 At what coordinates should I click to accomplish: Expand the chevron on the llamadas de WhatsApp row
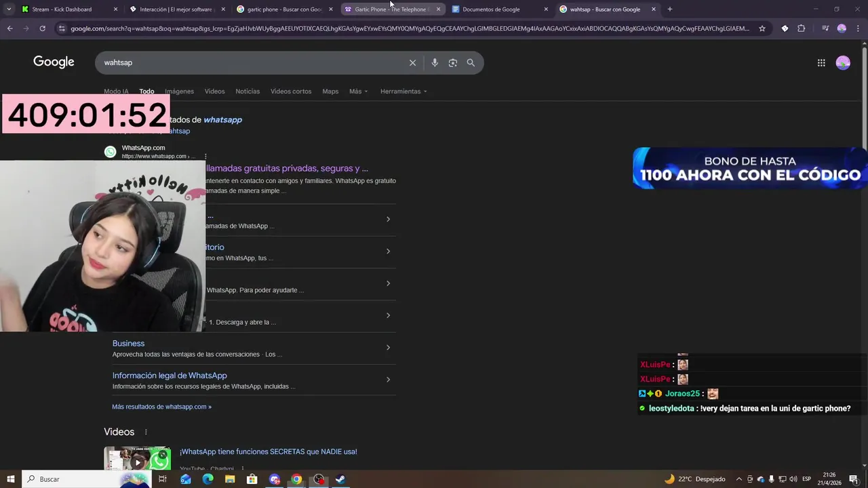(388, 219)
